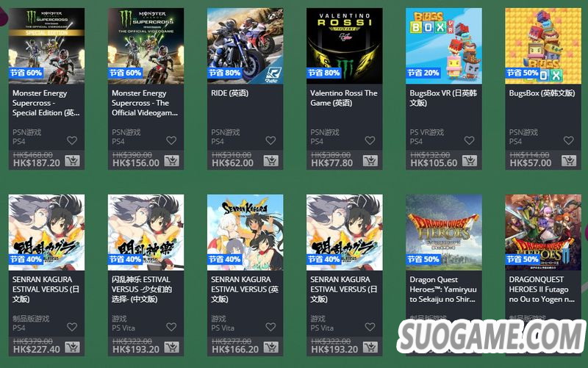Add BugsBox VR to cart

point(470,161)
